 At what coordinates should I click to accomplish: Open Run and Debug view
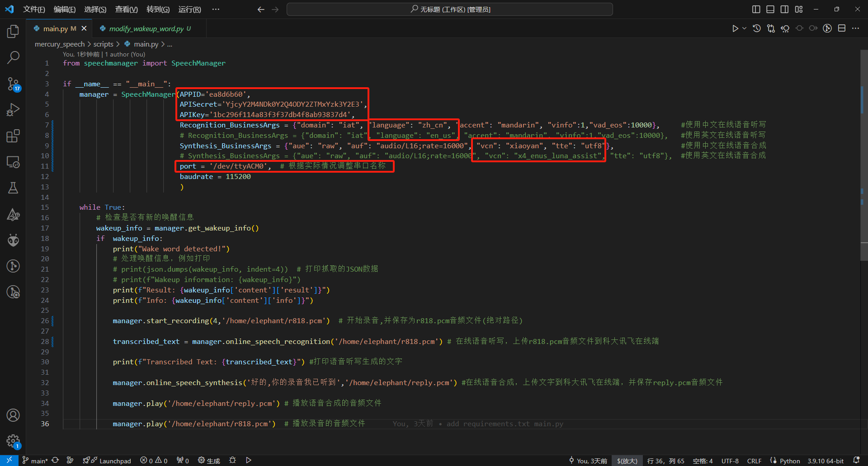point(13,110)
